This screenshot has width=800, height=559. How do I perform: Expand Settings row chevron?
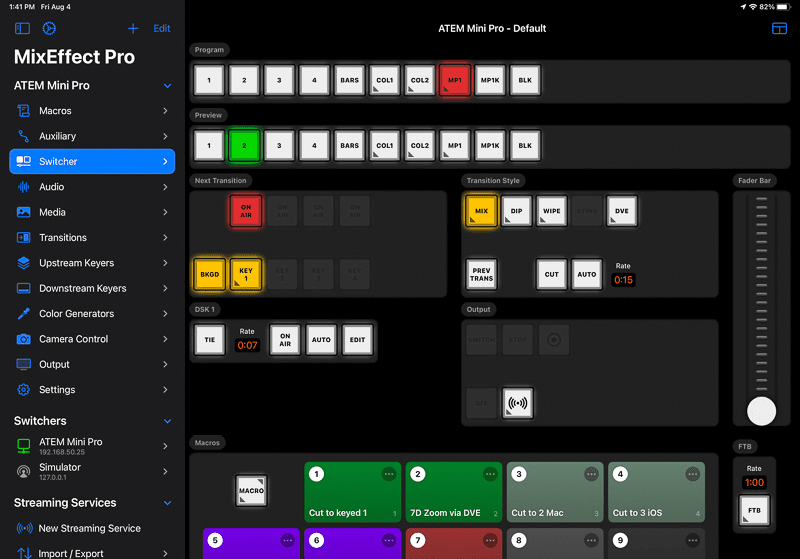point(165,390)
